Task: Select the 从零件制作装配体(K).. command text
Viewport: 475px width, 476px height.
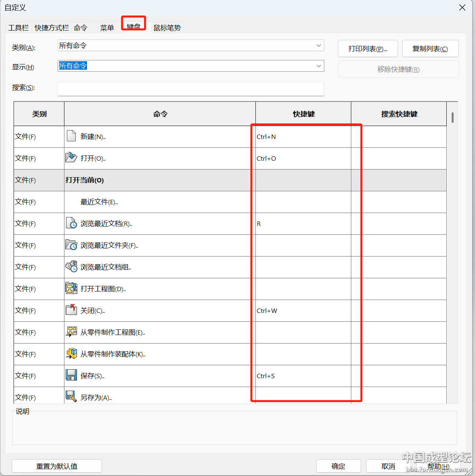Action: (x=113, y=354)
